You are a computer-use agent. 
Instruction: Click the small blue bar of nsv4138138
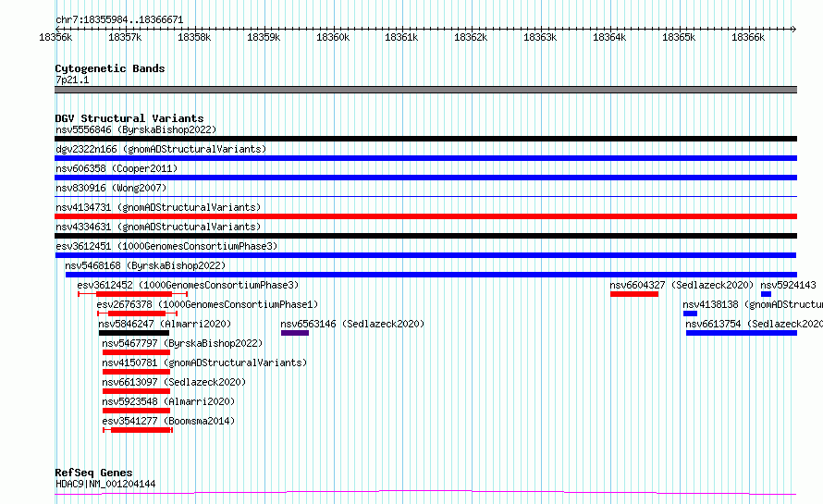click(x=690, y=313)
